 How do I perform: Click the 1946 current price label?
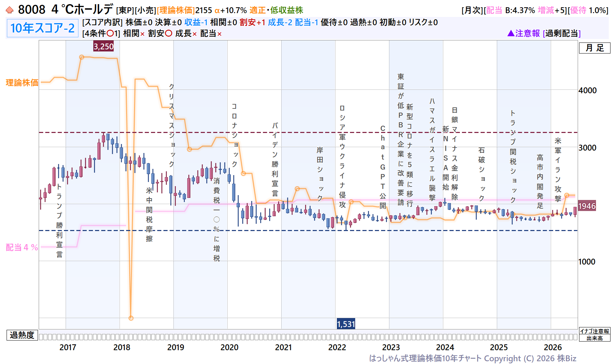point(587,206)
